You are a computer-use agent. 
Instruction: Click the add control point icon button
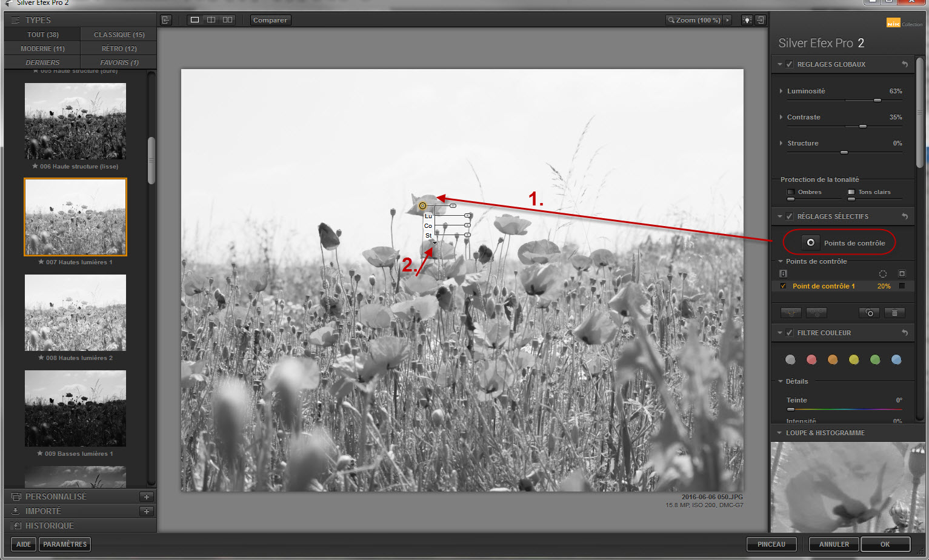(810, 242)
